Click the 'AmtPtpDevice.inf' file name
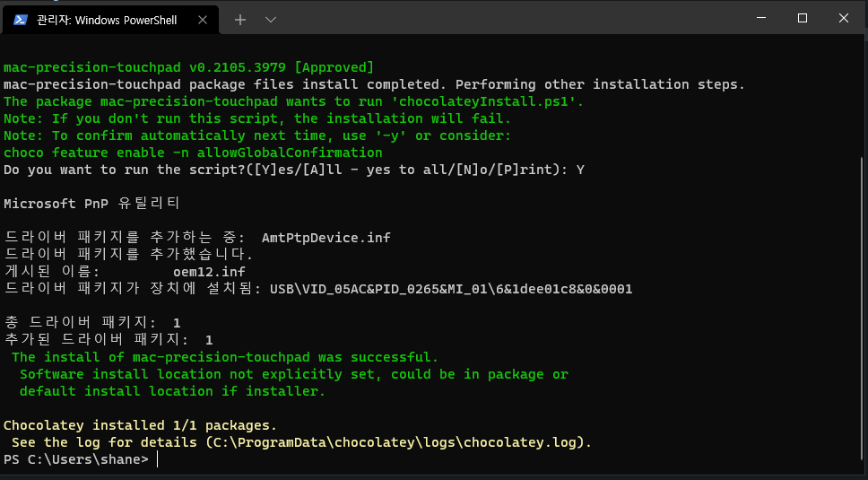Image resolution: width=868 pixels, height=480 pixels. point(326,238)
